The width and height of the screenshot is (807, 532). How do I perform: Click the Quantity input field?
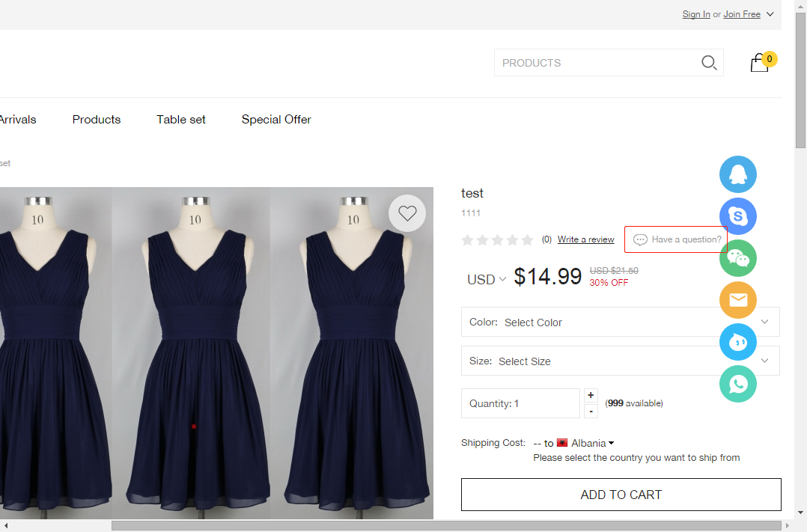[520, 403]
